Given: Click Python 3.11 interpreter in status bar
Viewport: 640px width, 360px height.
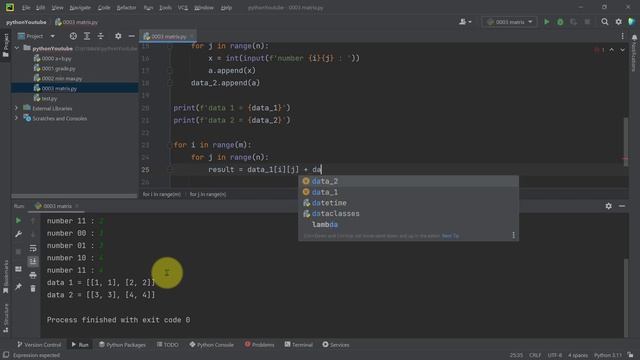Looking at the screenshot, I should [x=608, y=356].
